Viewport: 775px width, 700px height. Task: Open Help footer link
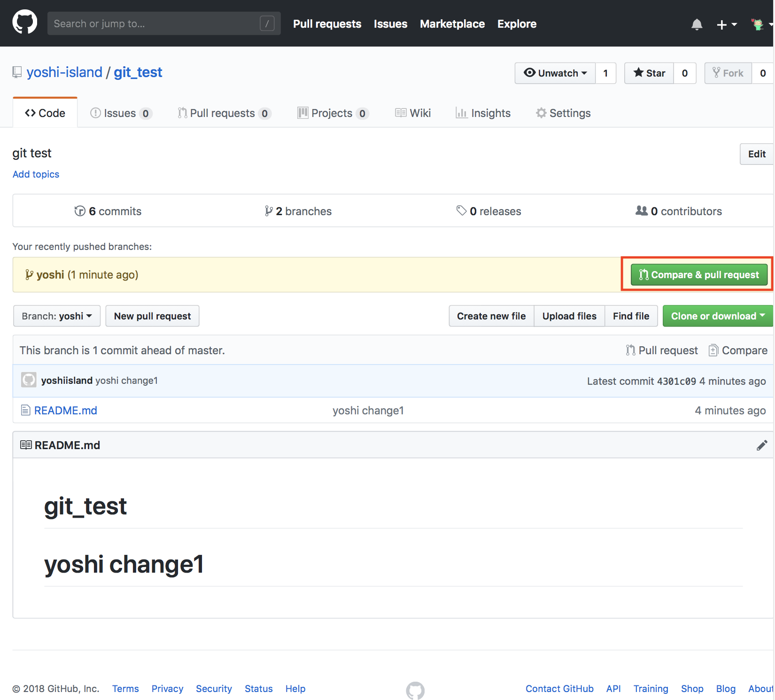[x=295, y=689]
